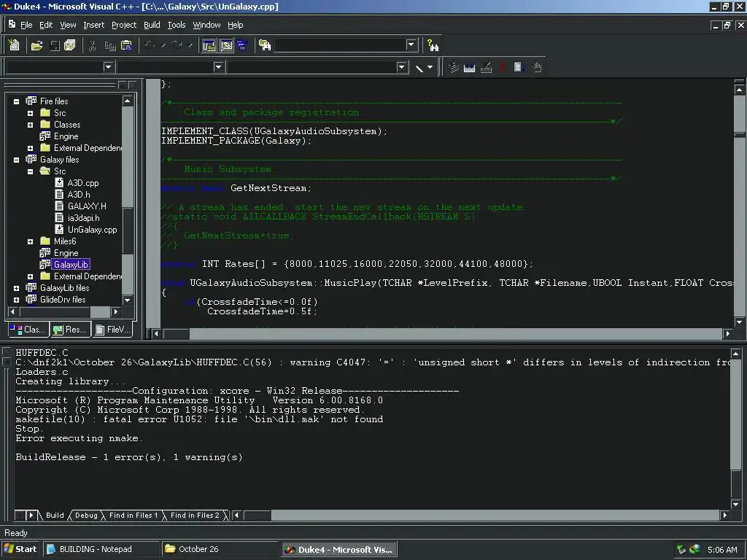
Task: Open the Find combo box dropdown arrow
Action: pos(411,44)
